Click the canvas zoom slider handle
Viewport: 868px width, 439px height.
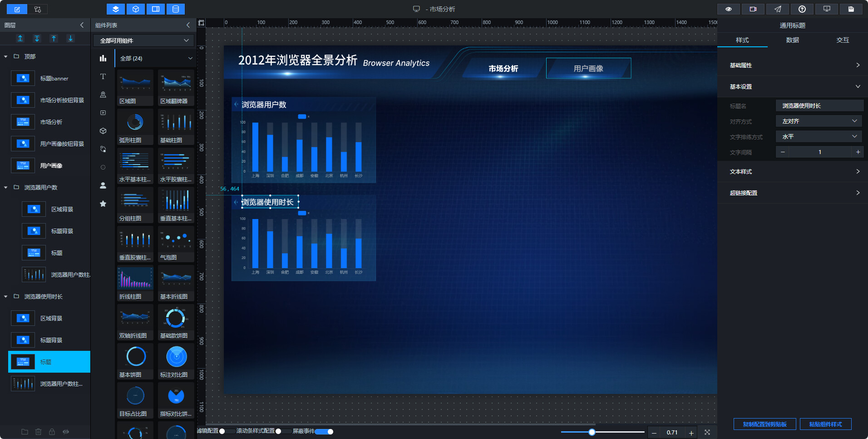coord(592,432)
